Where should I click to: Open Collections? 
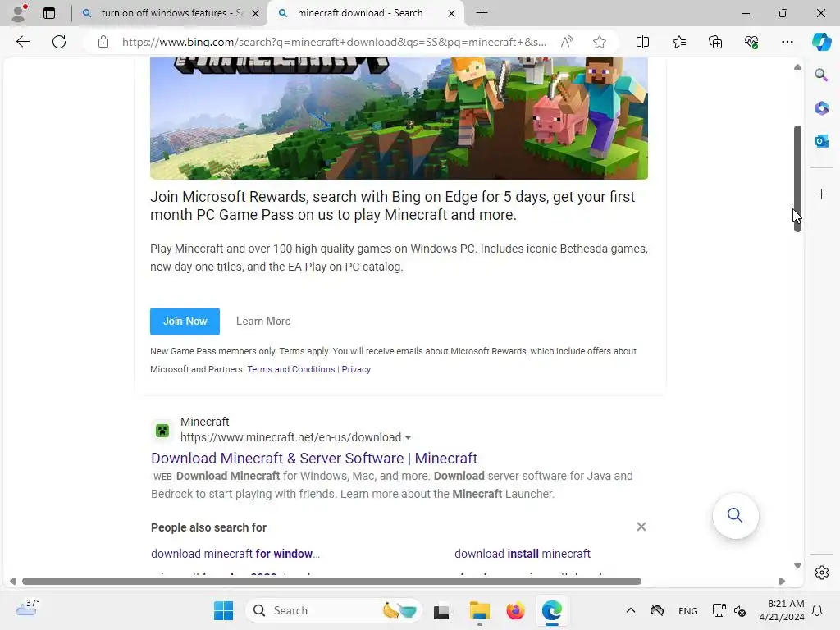[715, 42]
